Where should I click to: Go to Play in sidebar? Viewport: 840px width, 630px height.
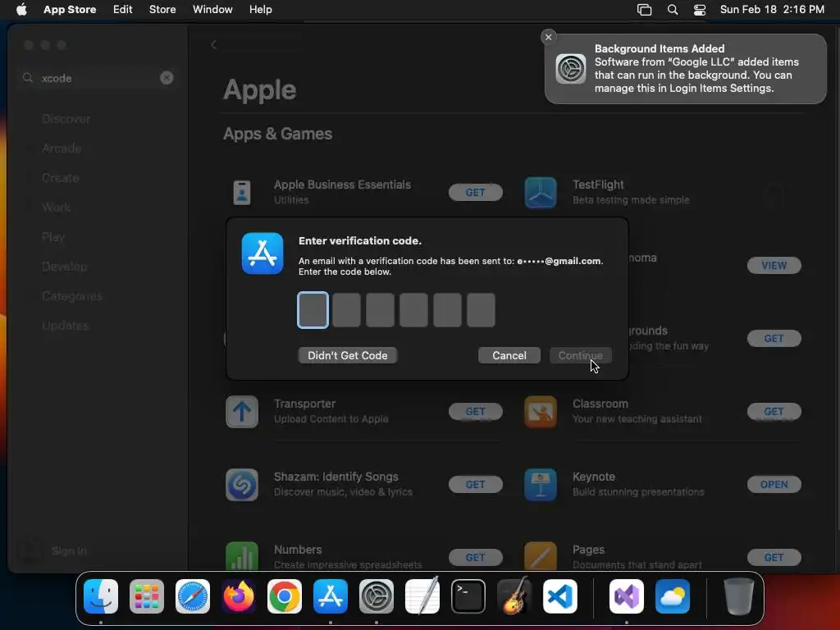pyautogui.click(x=53, y=237)
